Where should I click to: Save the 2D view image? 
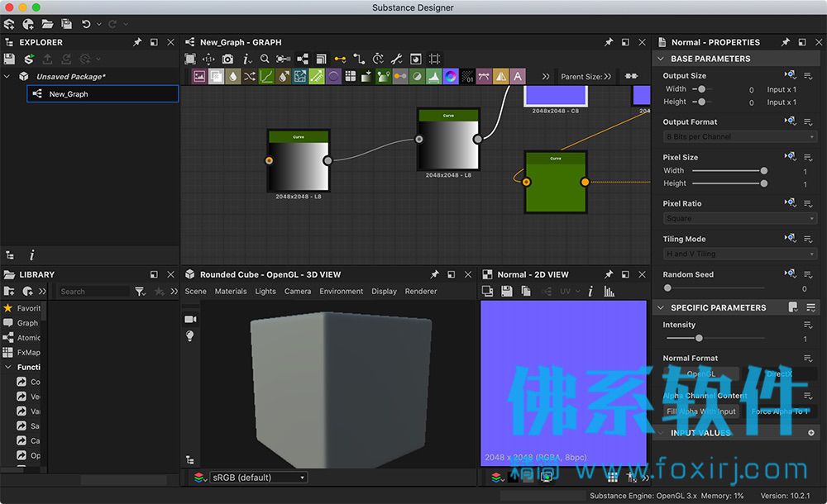(x=506, y=291)
